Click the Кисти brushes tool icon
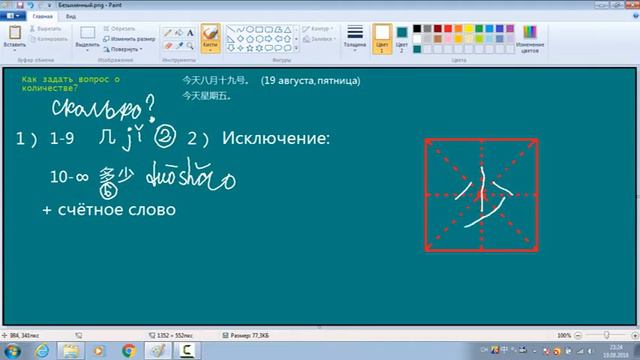This screenshot has height=360, width=640. click(x=210, y=33)
